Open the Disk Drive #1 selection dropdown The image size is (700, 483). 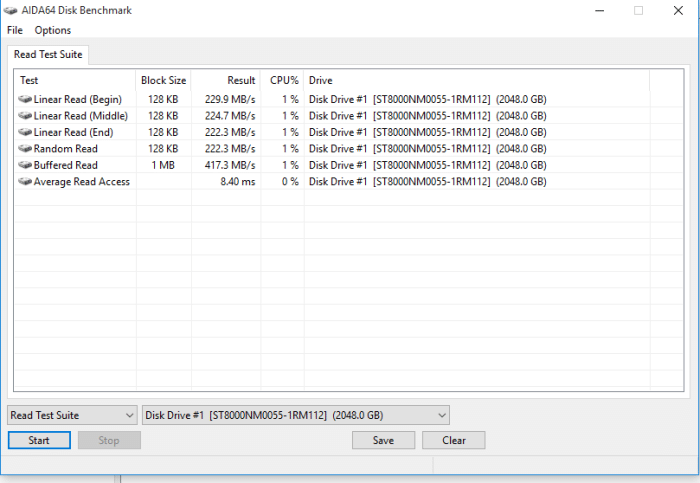click(296, 415)
